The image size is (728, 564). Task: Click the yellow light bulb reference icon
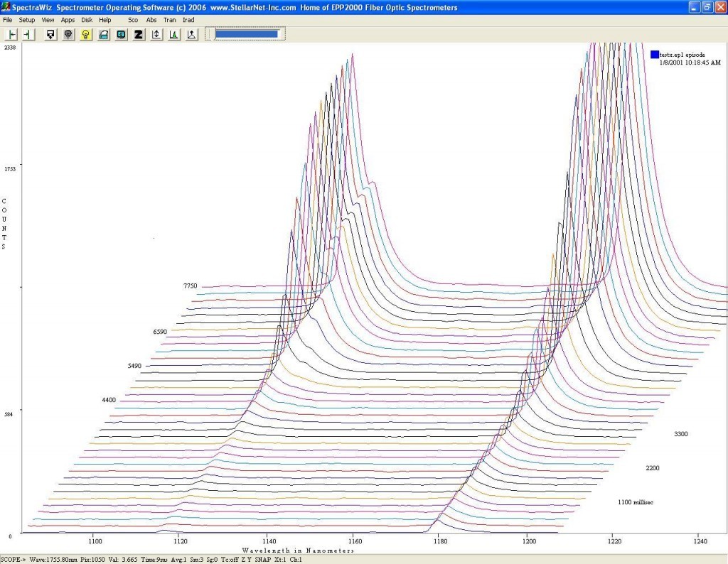coord(86,34)
